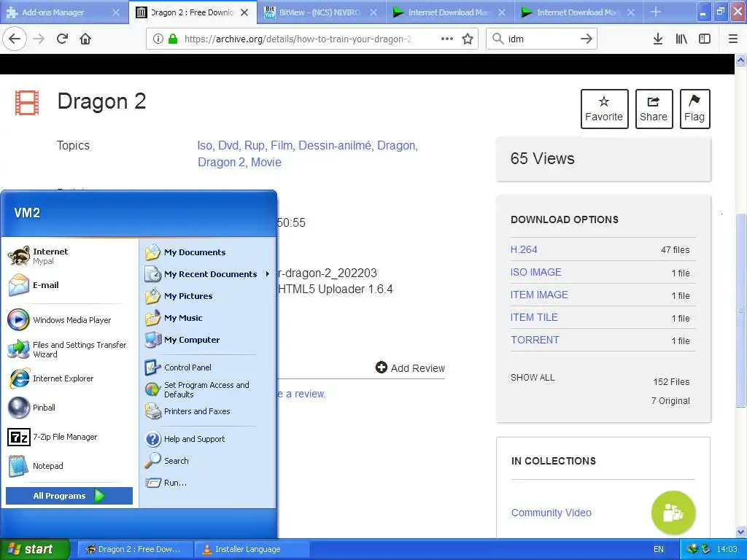Open the ITEM TILE download link
This screenshot has width=747, height=560.
pos(534,318)
